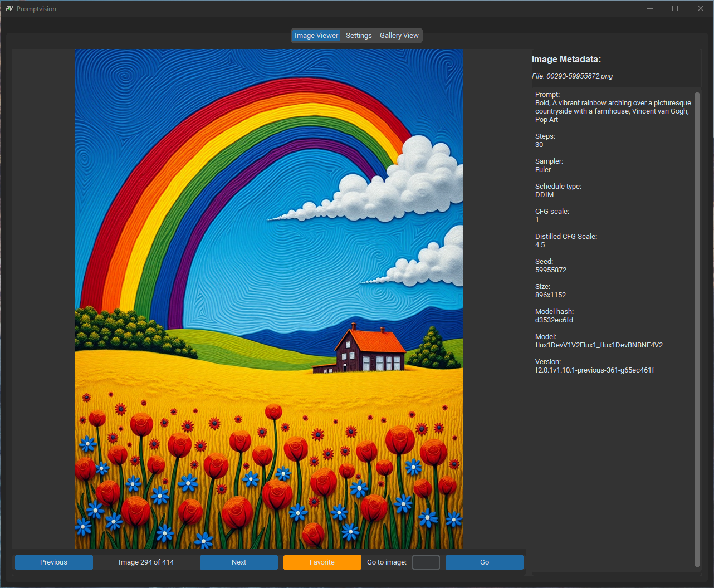Go to the Previous image
714x588 pixels.
tap(54, 562)
